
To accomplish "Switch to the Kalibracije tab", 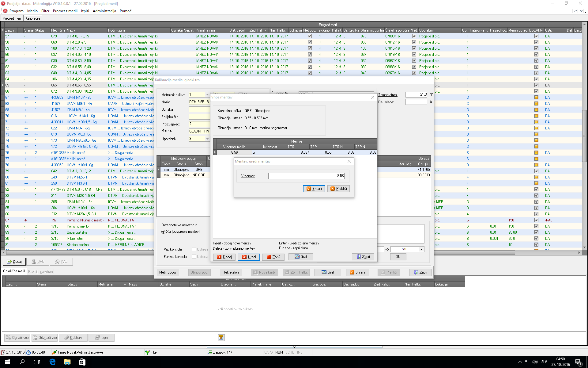I will coord(33,18).
